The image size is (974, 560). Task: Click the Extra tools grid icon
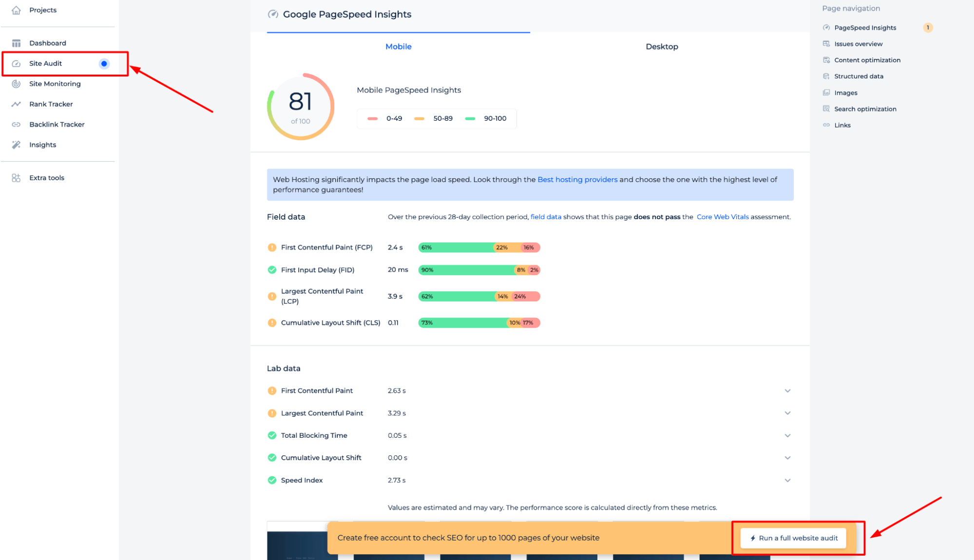click(x=16, y=178)
